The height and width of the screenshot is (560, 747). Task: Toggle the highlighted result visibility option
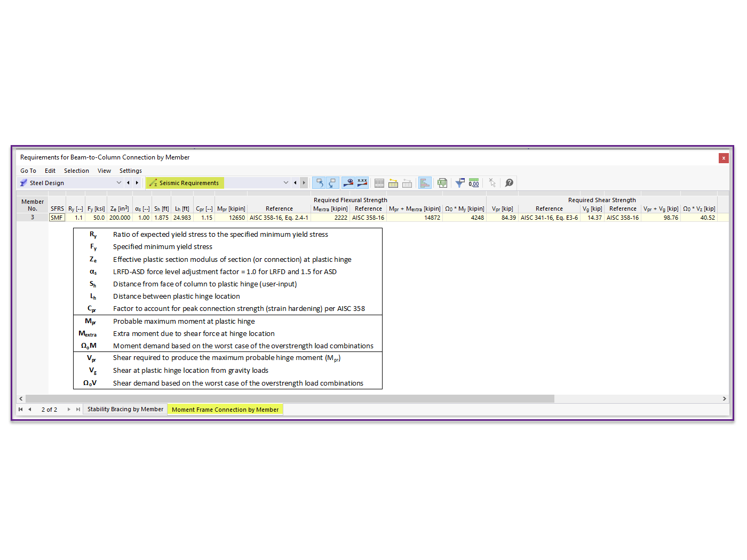point(348,182)
